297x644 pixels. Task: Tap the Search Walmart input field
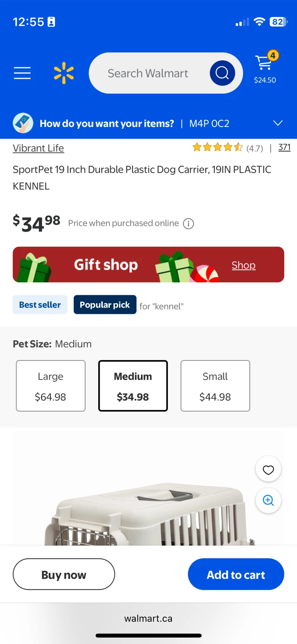148,73
